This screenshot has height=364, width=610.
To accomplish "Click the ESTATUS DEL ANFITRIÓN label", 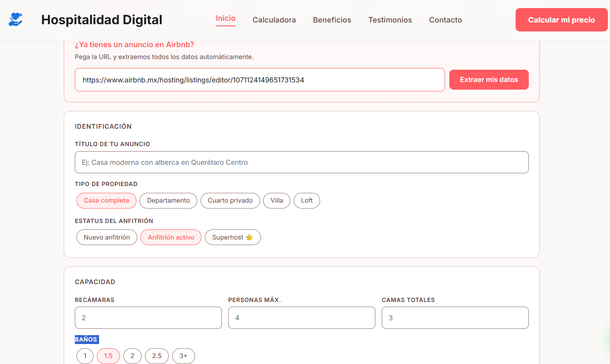I will (114, 221).
